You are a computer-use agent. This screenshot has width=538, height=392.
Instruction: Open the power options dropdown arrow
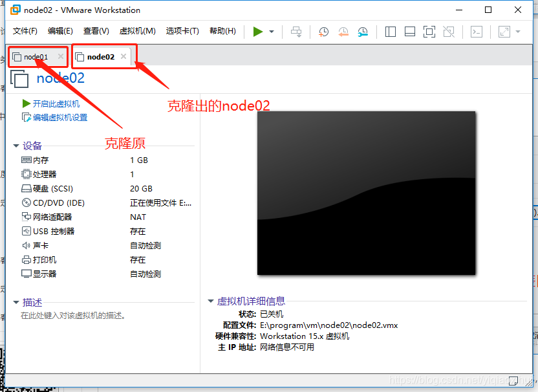coord(272,32)
